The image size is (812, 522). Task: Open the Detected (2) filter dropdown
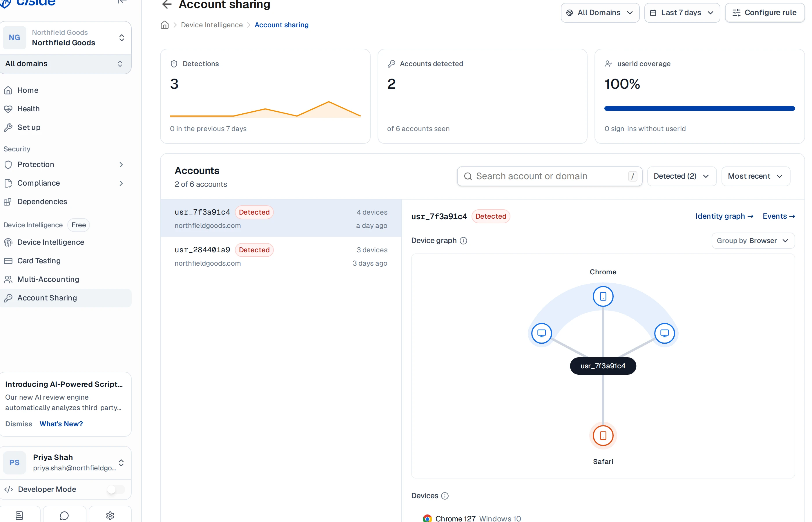click(x=681, y=176)
